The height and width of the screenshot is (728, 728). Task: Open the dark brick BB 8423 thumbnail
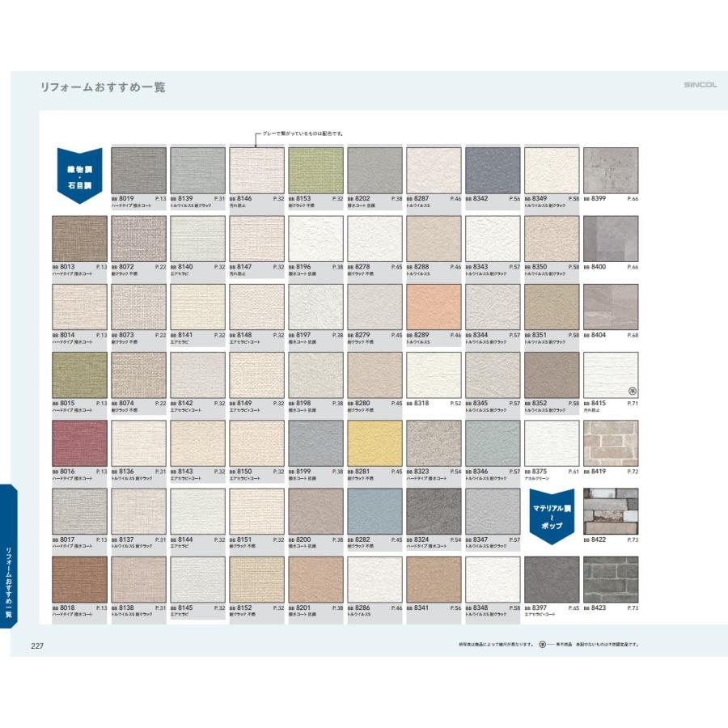(x=611, y=579)
